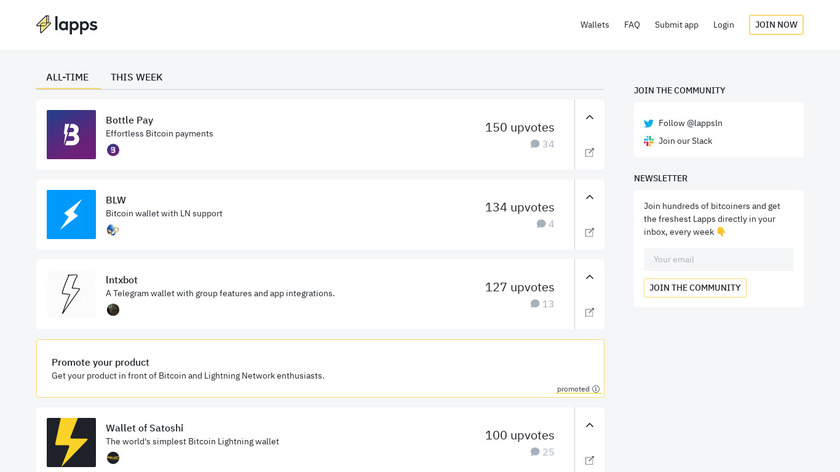Open Join our Slack link
The width and height of the screenshot is (840, 472).
pos(685,141)
